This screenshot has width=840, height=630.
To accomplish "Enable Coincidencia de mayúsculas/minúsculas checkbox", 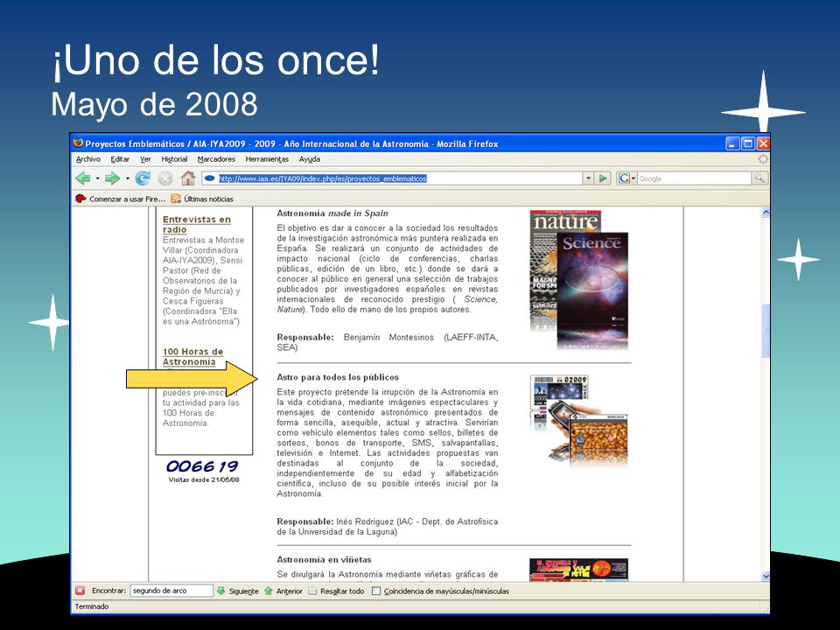I will point(376,591).
